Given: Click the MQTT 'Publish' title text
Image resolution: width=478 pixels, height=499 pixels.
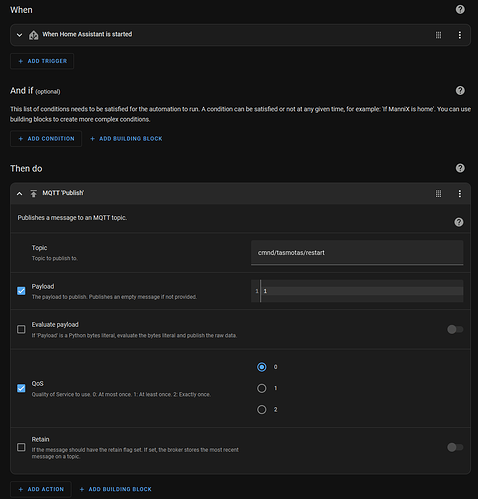Looking at the screenshot, I should (x=63, y=193).
